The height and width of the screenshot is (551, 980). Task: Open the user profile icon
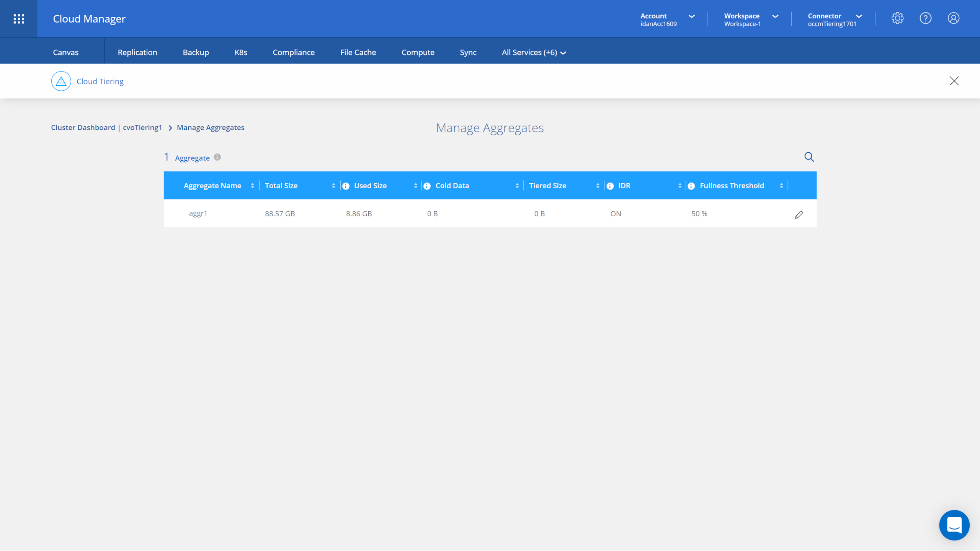pyautogui.click(x=953, y=18)
